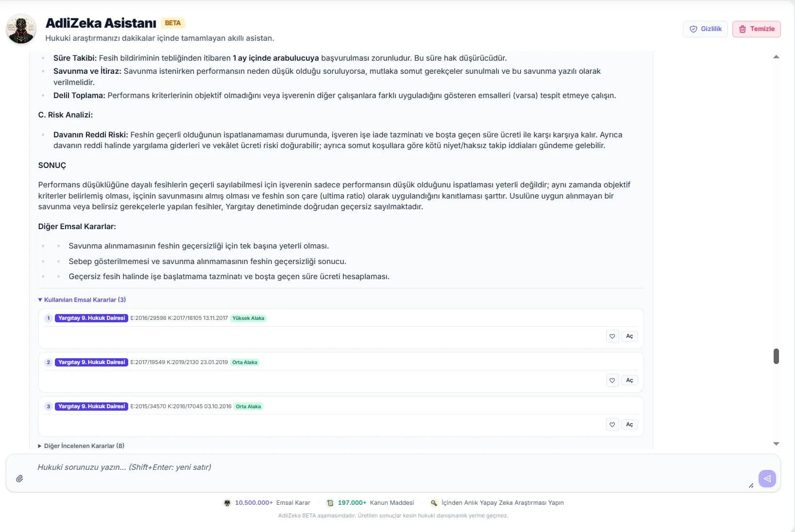Click Yargıtay 9. Hukuk Dairesi tag of decision 1
This screenshot has height=532, width=795.
coord(91,318)
